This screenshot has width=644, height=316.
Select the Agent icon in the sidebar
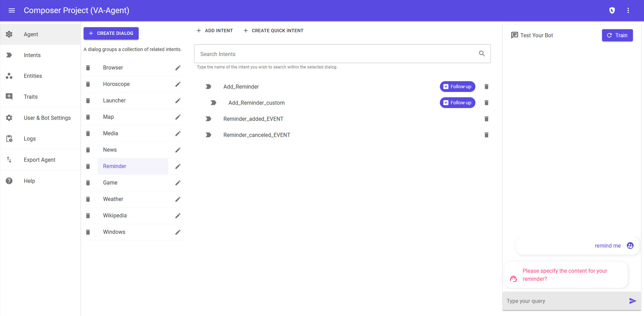coord(9,34)
